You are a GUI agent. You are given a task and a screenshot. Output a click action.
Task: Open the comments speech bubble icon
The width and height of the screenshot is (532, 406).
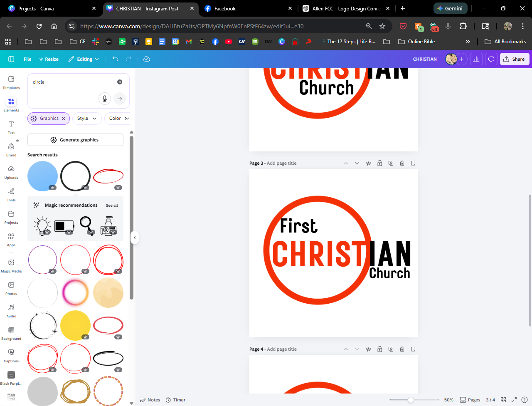491,59
